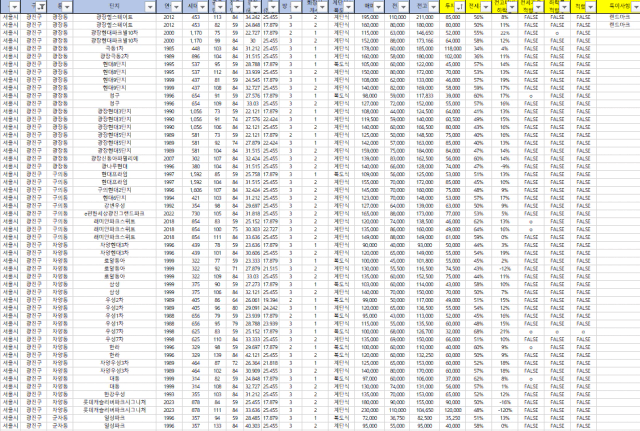Select the 896 households cell

point(196,56)
